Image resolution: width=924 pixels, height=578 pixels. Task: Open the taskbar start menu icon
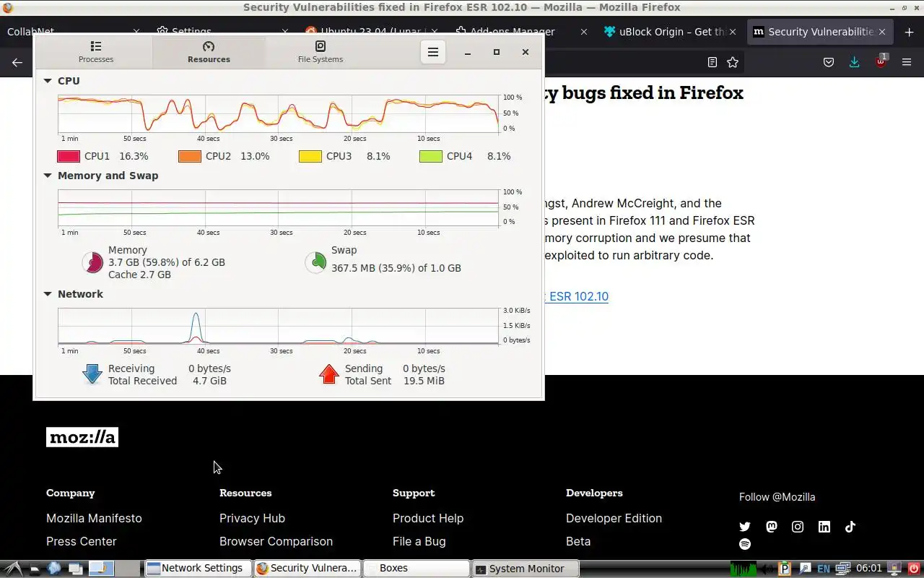tap(12, 569)
